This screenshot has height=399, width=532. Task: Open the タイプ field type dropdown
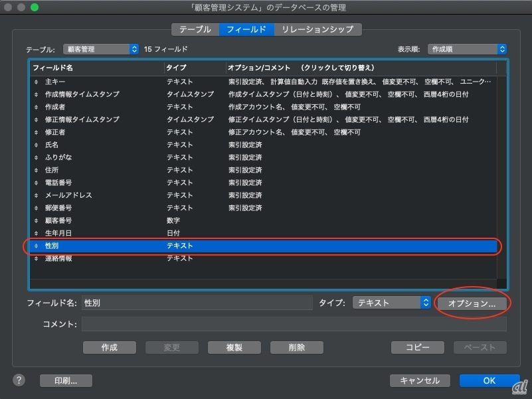click(x=392, y=303)
